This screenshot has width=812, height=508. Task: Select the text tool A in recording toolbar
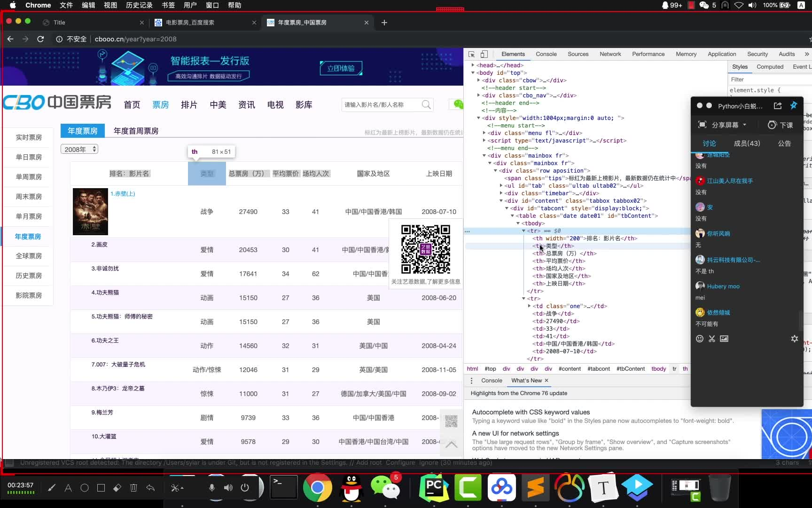point(68,488)
